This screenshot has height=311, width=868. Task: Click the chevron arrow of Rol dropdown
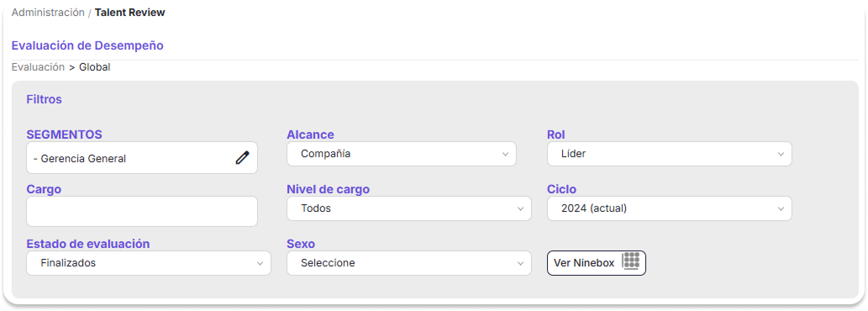pyautogui.click(x=781, y=155)
